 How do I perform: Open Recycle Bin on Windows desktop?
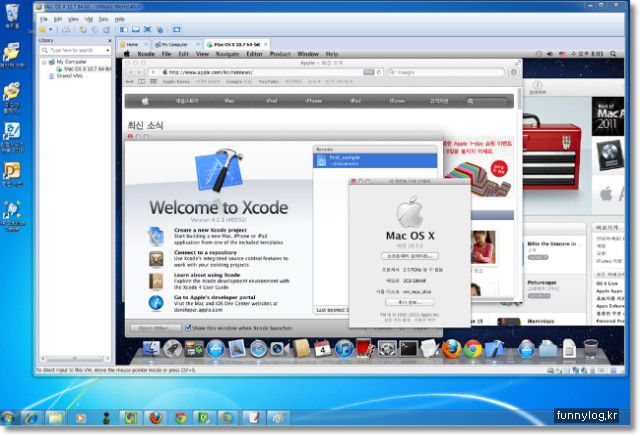tap(12, 16)
